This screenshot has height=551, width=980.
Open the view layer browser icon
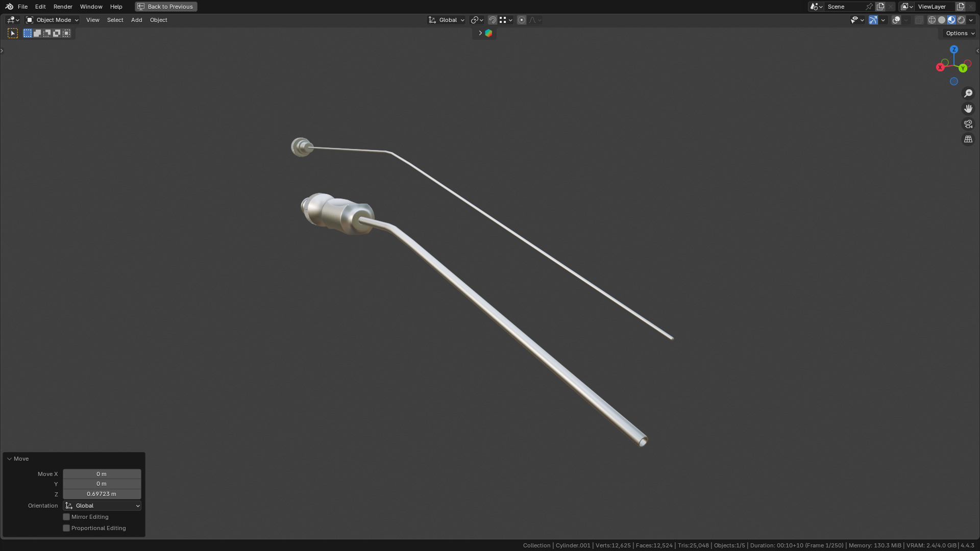point(907,7)
